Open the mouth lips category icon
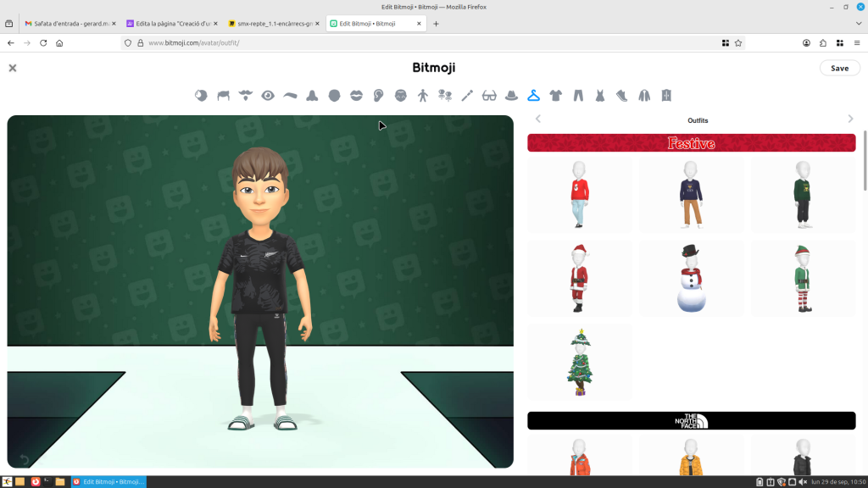The height and width of the screenshot is (488, 868). pos(357,96)
